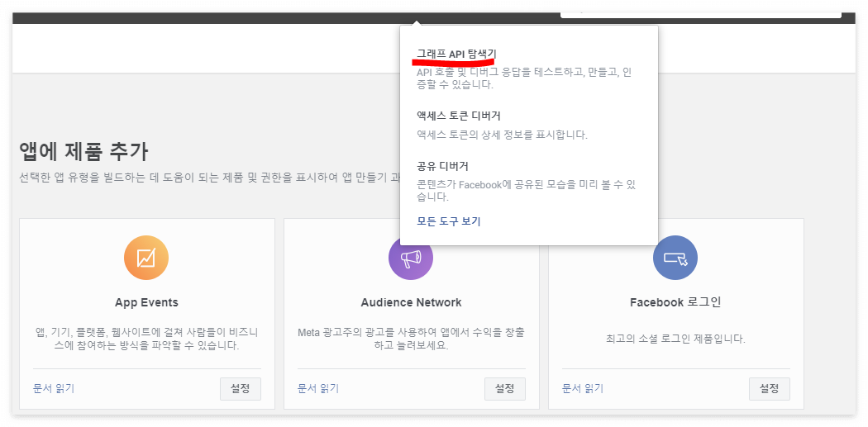Click 설정 button for Facebook 로그인
This screenshot has width=868, height=427.
click(x=770, y=389)
